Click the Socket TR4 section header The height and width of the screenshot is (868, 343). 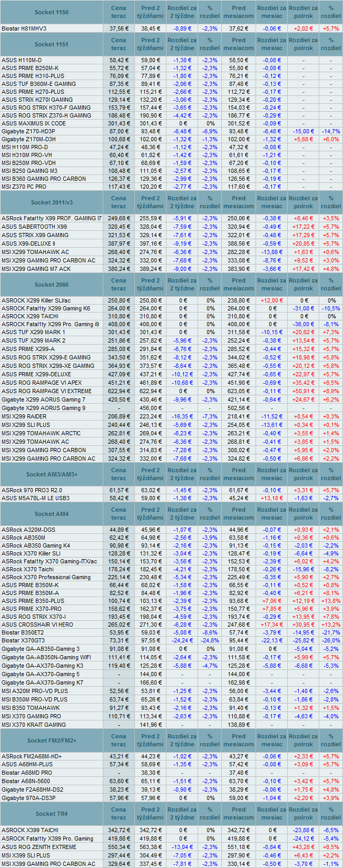click(x=52, y=814)
